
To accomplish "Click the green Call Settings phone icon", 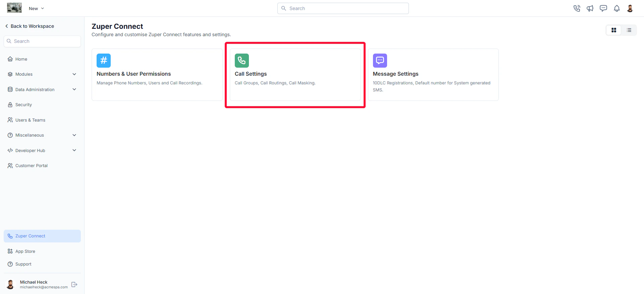I will pos(242,61).
